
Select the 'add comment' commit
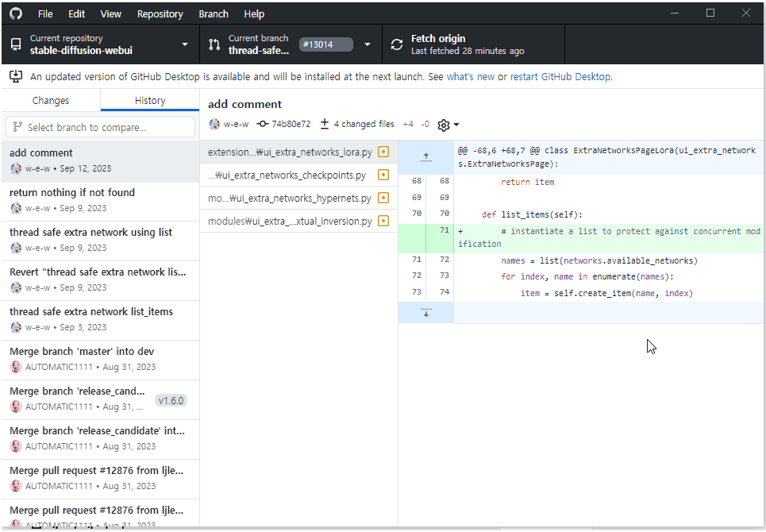click(100, 160)
